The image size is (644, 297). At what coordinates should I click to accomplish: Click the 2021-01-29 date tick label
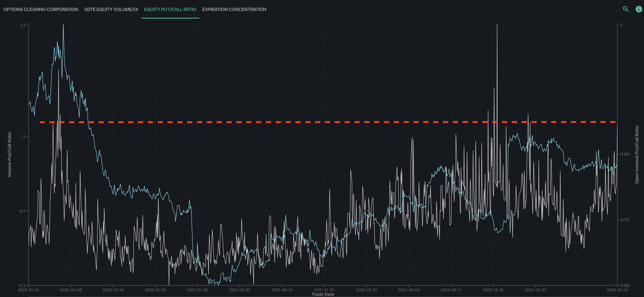[x=197, y=290]
